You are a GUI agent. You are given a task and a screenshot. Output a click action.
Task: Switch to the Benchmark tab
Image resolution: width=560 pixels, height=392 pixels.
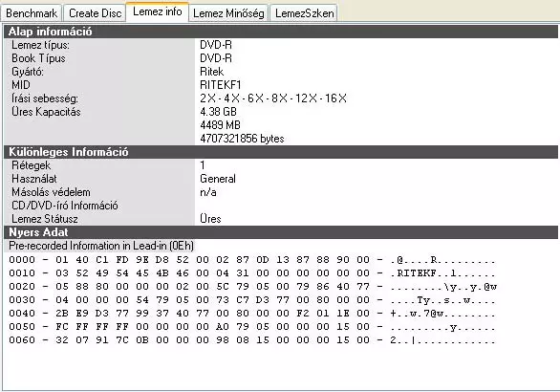coord(32,13)
